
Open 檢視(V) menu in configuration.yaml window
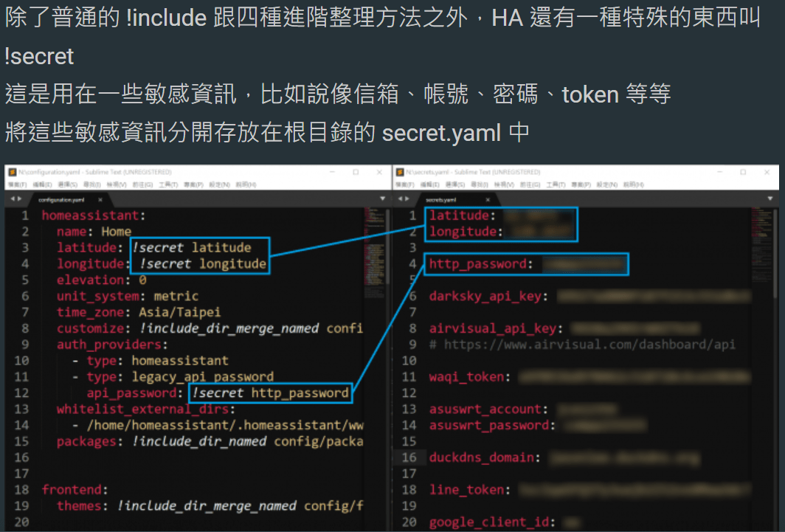[117, 184]
